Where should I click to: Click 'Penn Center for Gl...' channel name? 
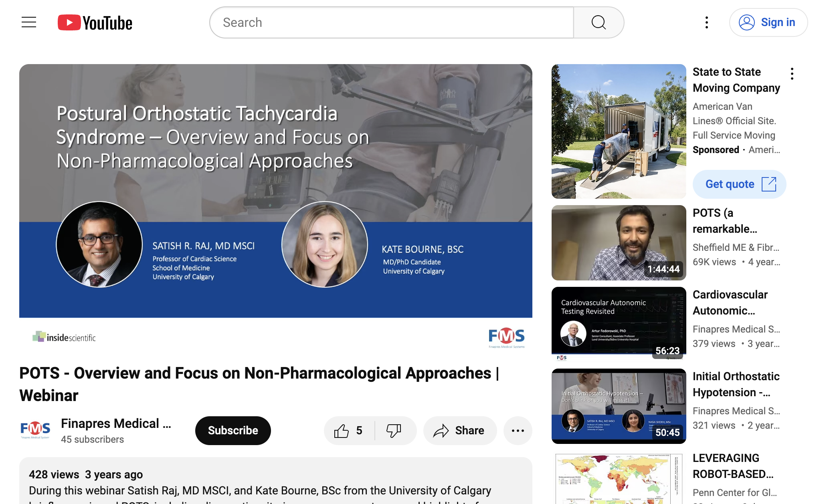[x=735, y=493]
